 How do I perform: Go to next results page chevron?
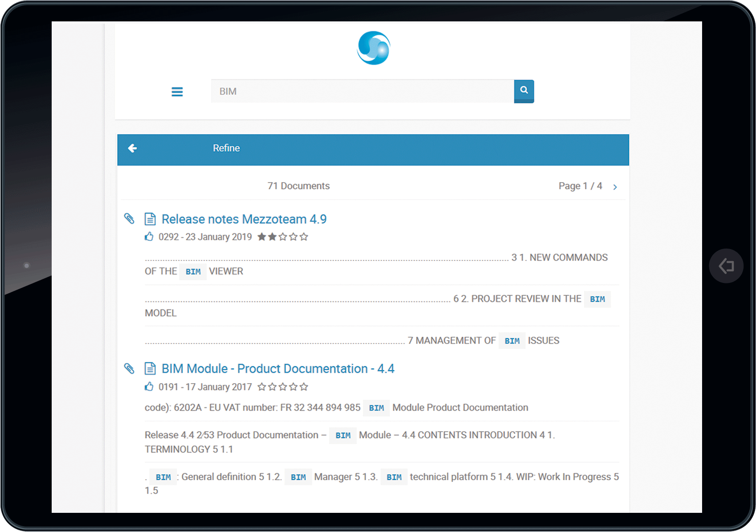coord(615,187)
